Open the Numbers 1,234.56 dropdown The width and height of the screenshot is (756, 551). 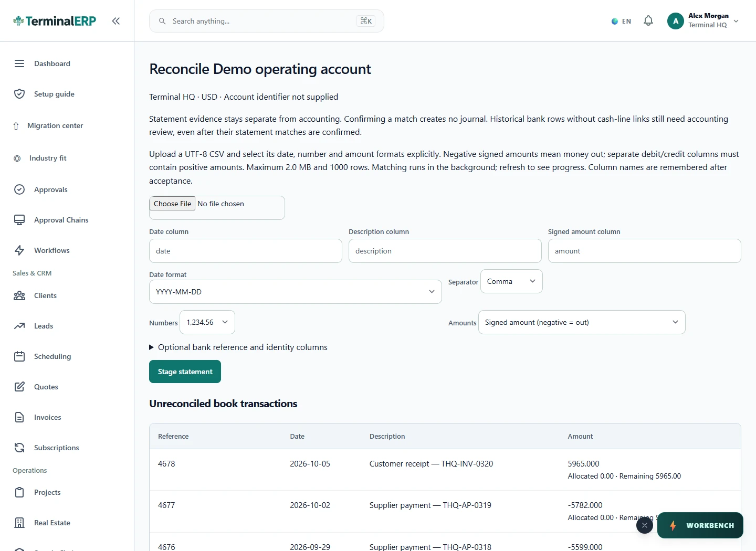tap(207, 322)
